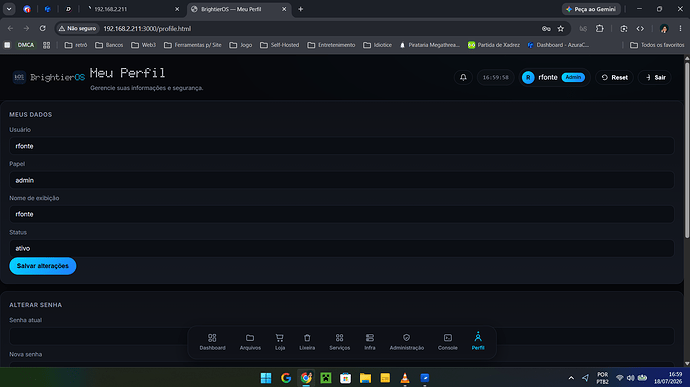Open Lixeira trash icon in dock
Screen dimensions: 690x387
pyautogui.click(x=307, y=342)
